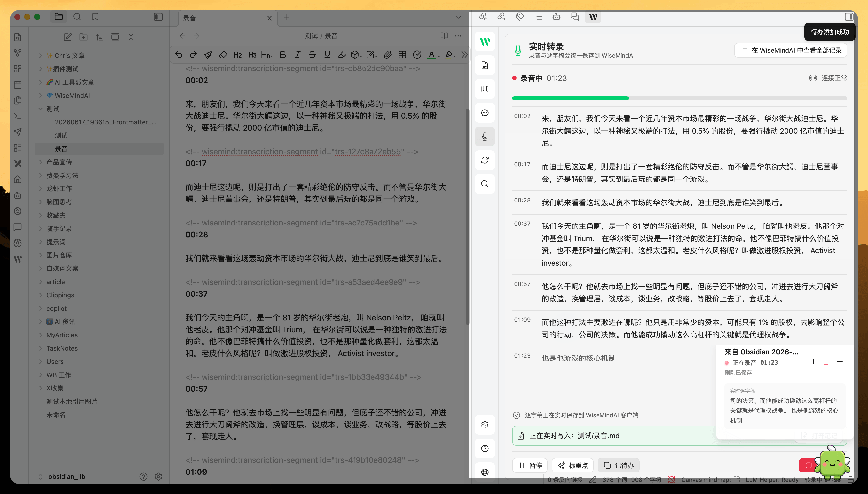Insert attachment with paperclip icon
This screenshot has height=494, width=868.
pos(387,55)
